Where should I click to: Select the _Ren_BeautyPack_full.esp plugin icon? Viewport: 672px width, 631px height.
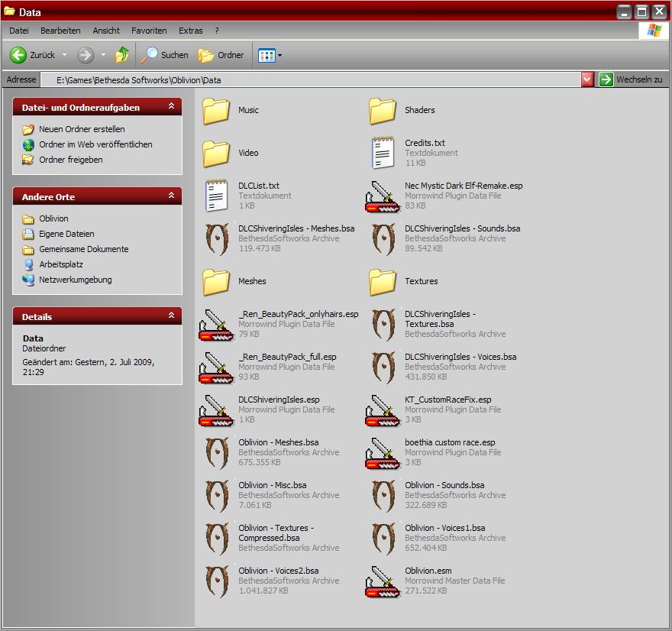(x=217, y=367)
